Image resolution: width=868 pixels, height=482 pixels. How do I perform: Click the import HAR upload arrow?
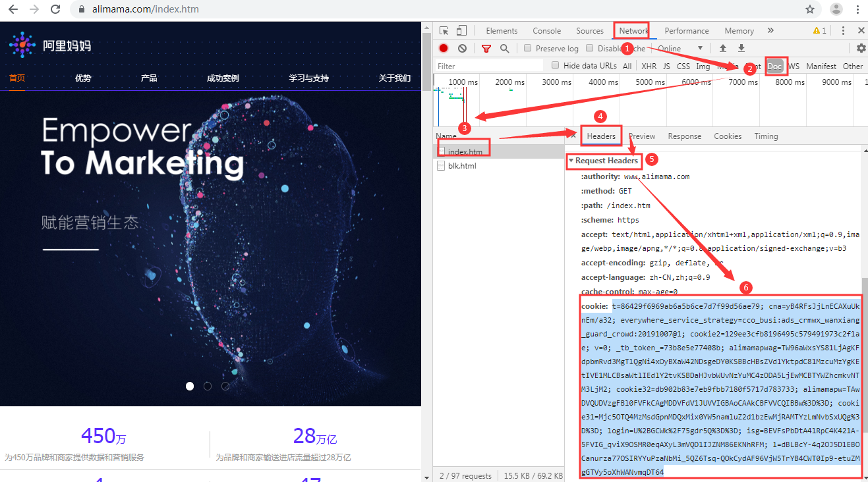tap(723, 48)
